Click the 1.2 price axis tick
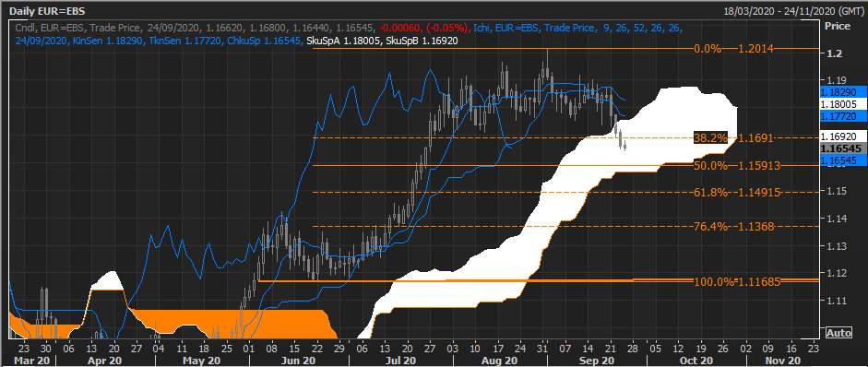This screenshot has width=868, height=367. (835, 53)
